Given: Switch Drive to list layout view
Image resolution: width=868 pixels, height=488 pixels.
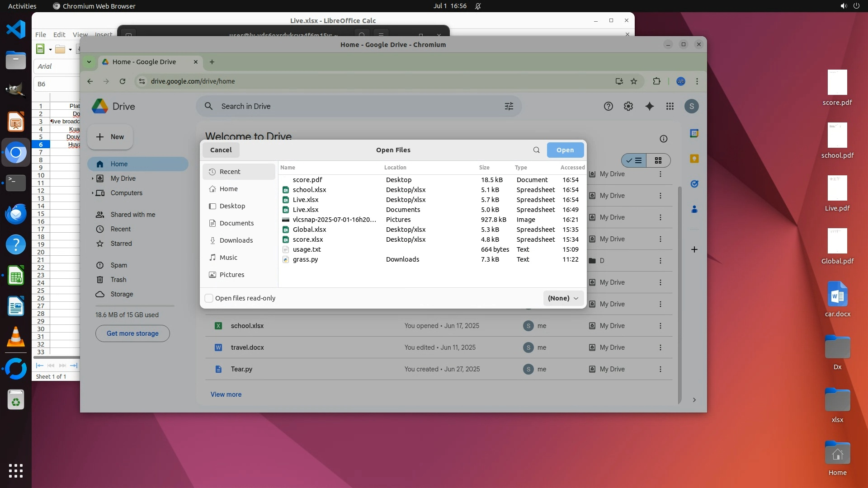Looking at the screenshot, I should 634,160.
